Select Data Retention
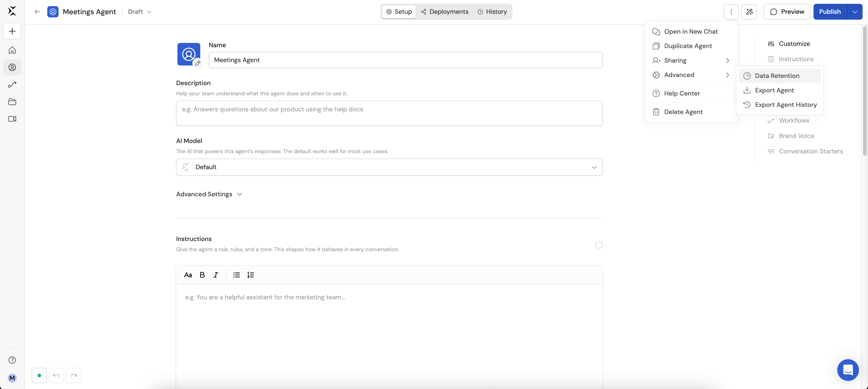The width and height of the screenshot is (868, 389). coord(780,76)
